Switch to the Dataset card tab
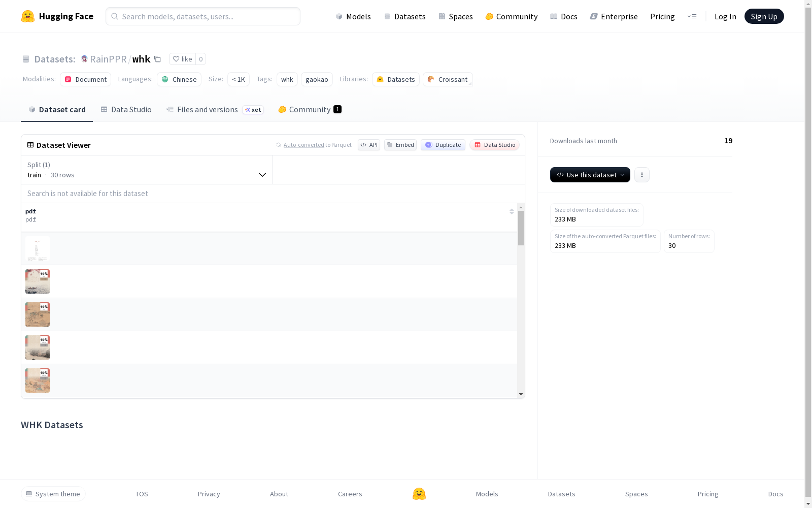812x508 pixels. pyautogui.click(x=57, y=109)
